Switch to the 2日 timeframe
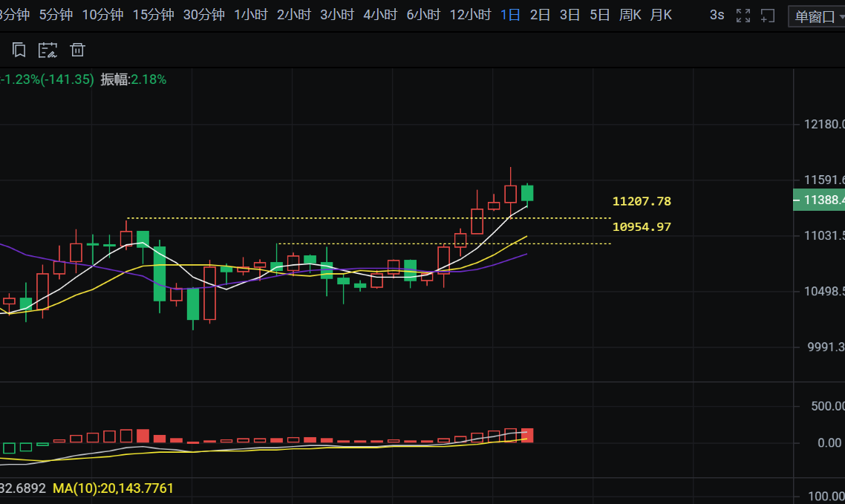 click(x=540, y=15)
